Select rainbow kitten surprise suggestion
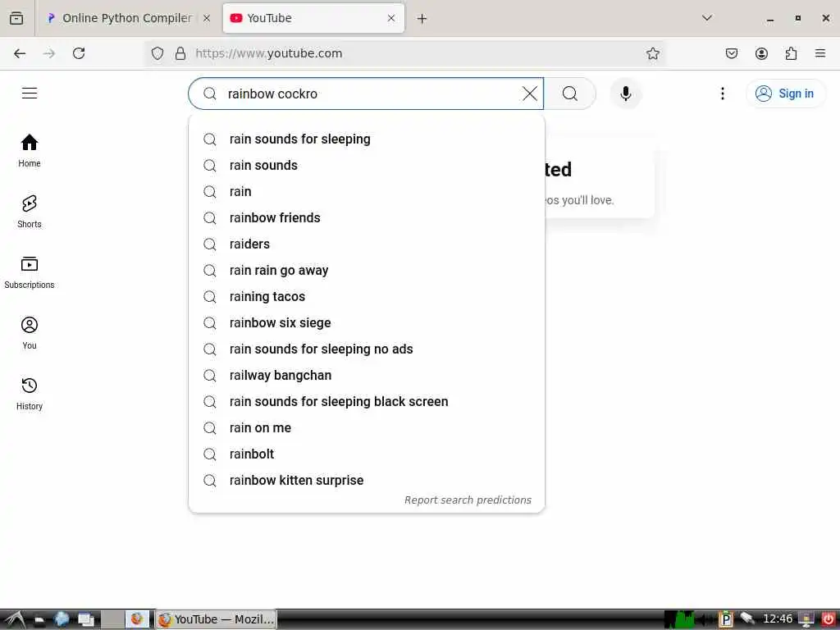Image resolution: width=840 pixels, height=630 pixels. 367,481
